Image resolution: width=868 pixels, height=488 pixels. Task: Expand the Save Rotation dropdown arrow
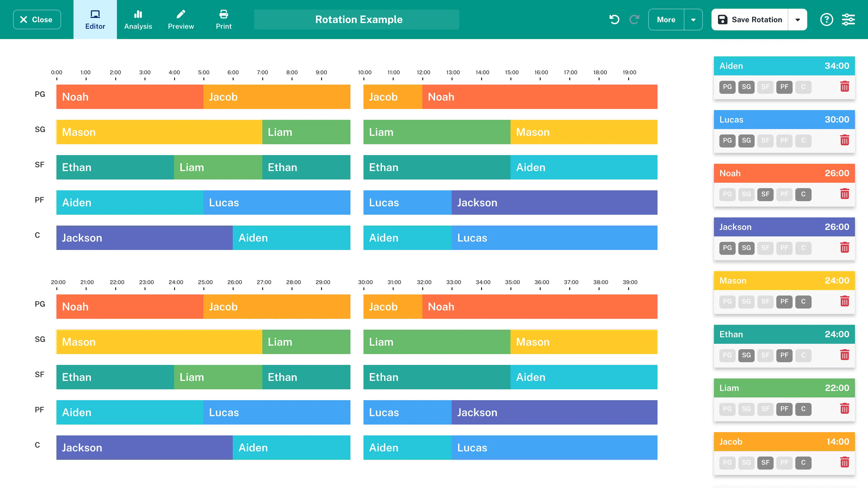click(x=797, y=20)
